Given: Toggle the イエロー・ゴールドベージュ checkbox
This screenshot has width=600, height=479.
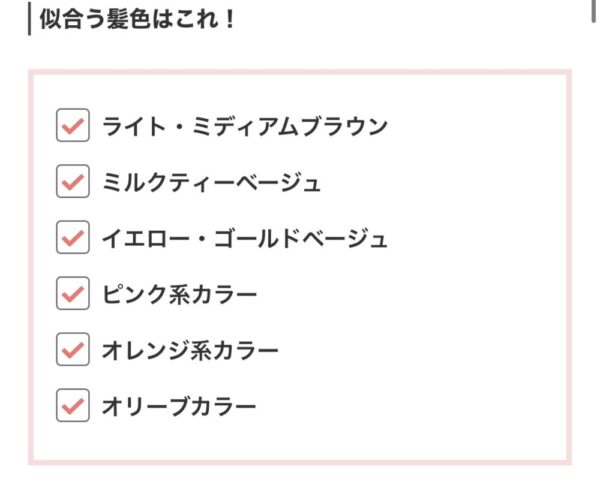Looking at the screenshot, I should tap(73, 237).
